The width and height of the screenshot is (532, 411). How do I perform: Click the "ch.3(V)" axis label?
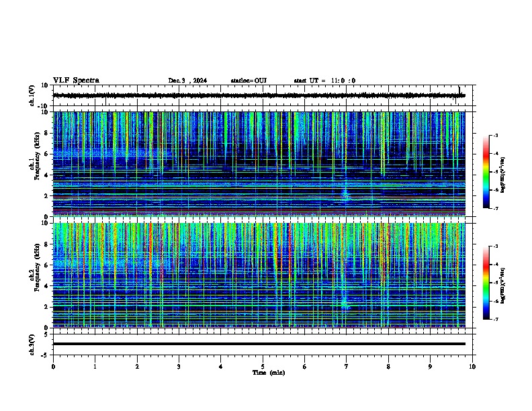[x=32, y=345]
